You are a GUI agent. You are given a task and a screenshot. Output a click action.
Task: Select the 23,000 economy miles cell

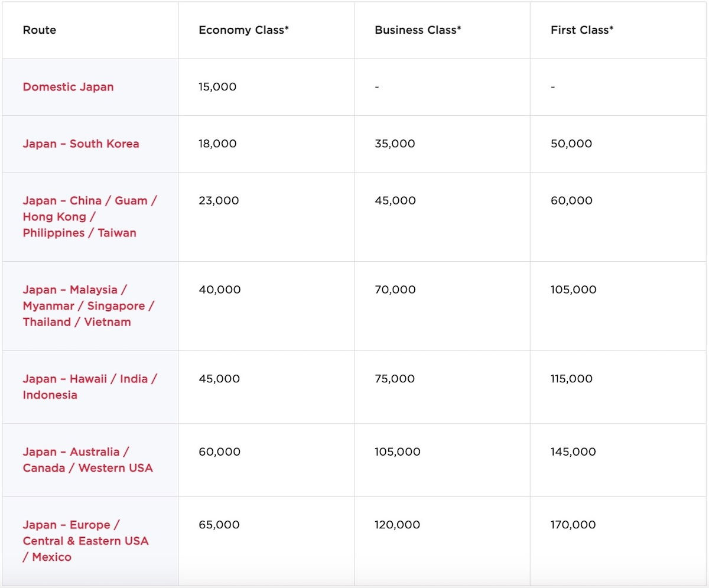coord(219,200)
